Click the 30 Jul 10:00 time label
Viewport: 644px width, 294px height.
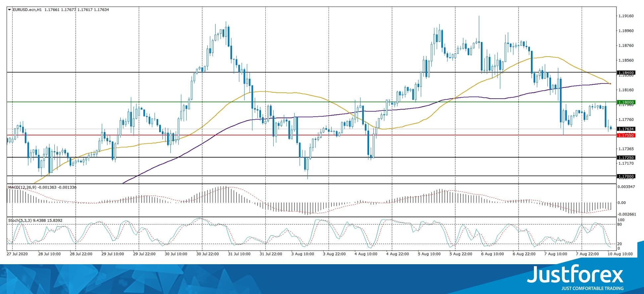[176, 254]
